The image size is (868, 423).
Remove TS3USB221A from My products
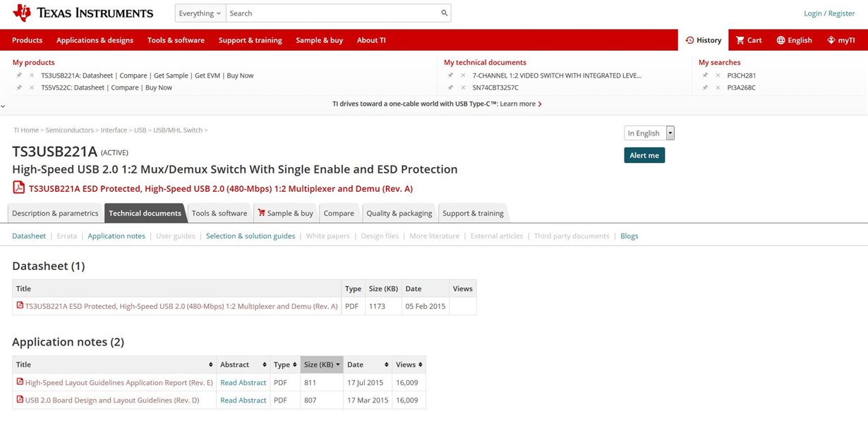pos(31,75)
